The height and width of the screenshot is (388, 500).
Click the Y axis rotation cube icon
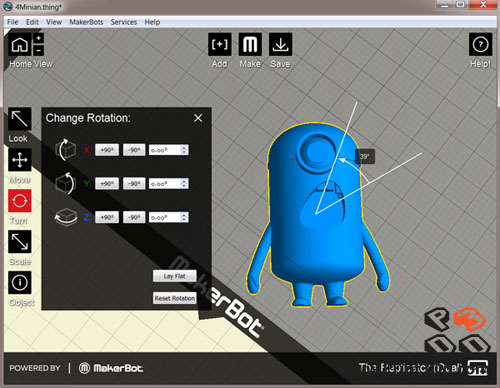[x=66, y=183]
